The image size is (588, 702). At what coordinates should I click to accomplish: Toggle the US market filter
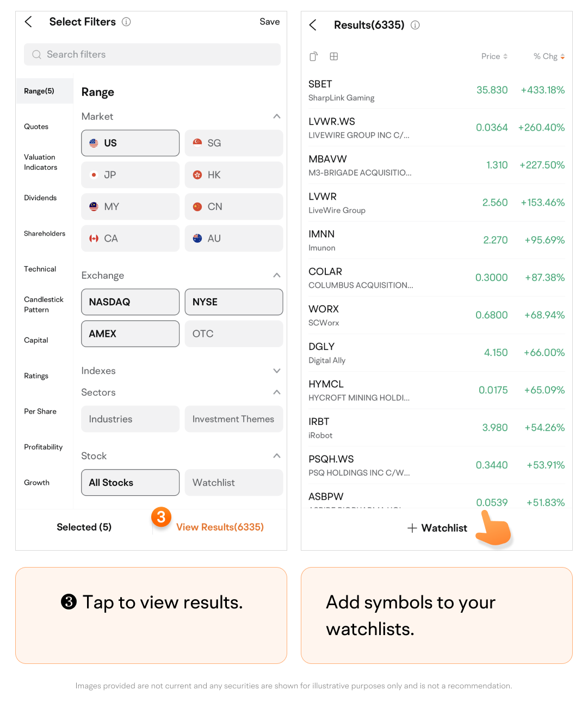pyautogui.click(x=130, y=143)
